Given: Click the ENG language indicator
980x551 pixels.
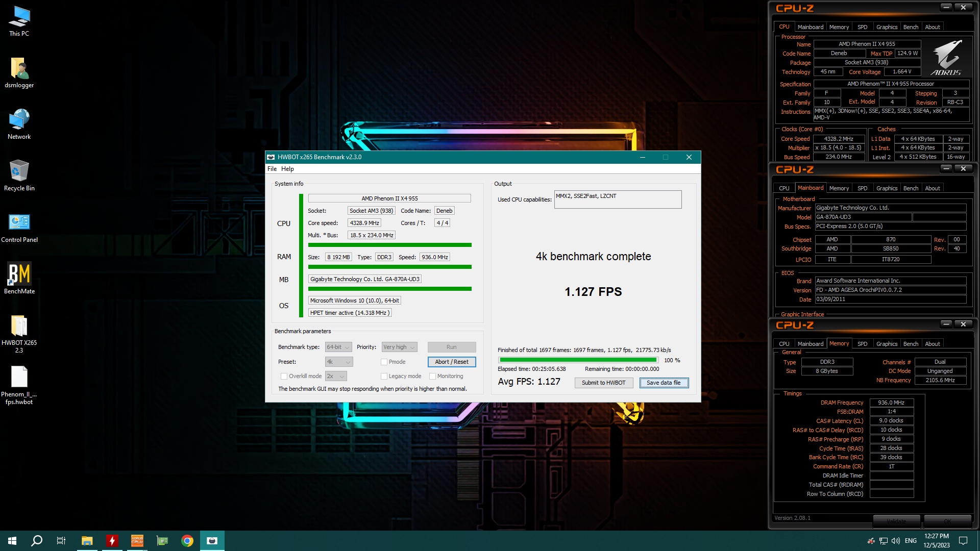Looking at the screenshot, I should 911,541.
